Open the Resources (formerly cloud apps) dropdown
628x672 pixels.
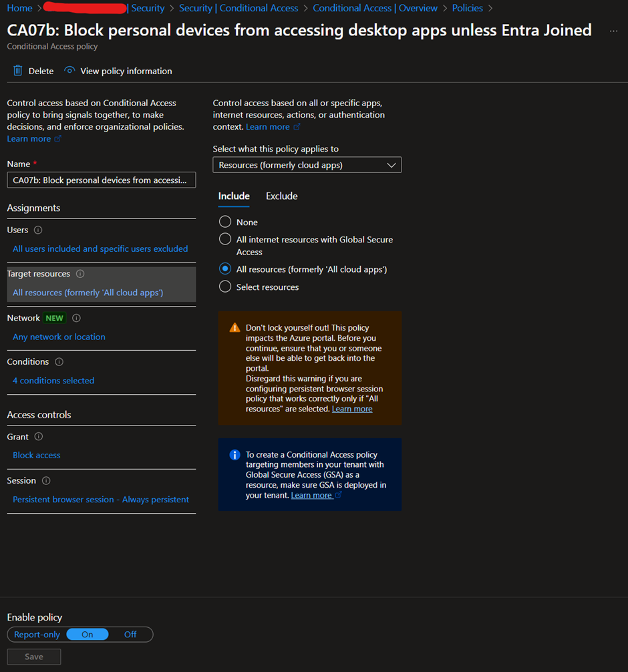point(307,165)
